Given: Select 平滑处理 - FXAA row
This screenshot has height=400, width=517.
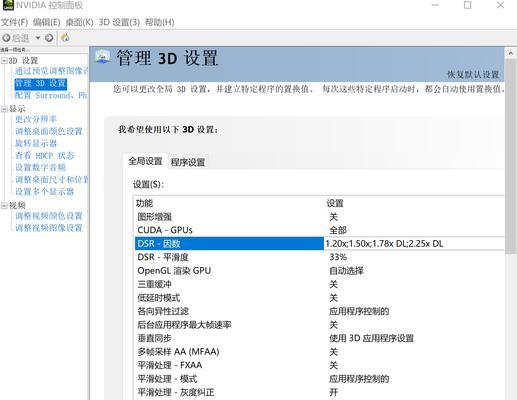Looking at the screenshot, I should coord(319,365).
